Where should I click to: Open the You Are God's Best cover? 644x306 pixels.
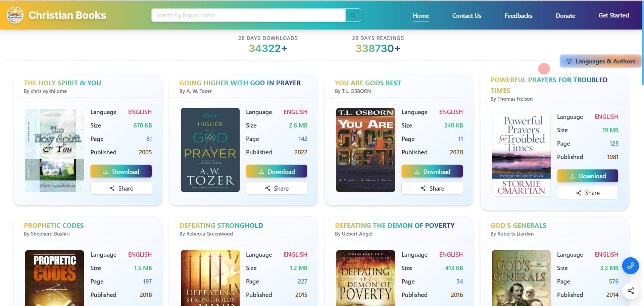[365, 150]
